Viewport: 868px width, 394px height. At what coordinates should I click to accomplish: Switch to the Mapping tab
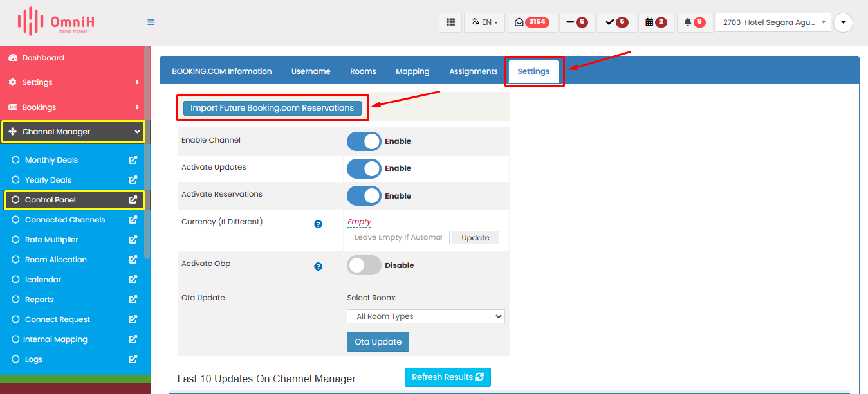412,71
